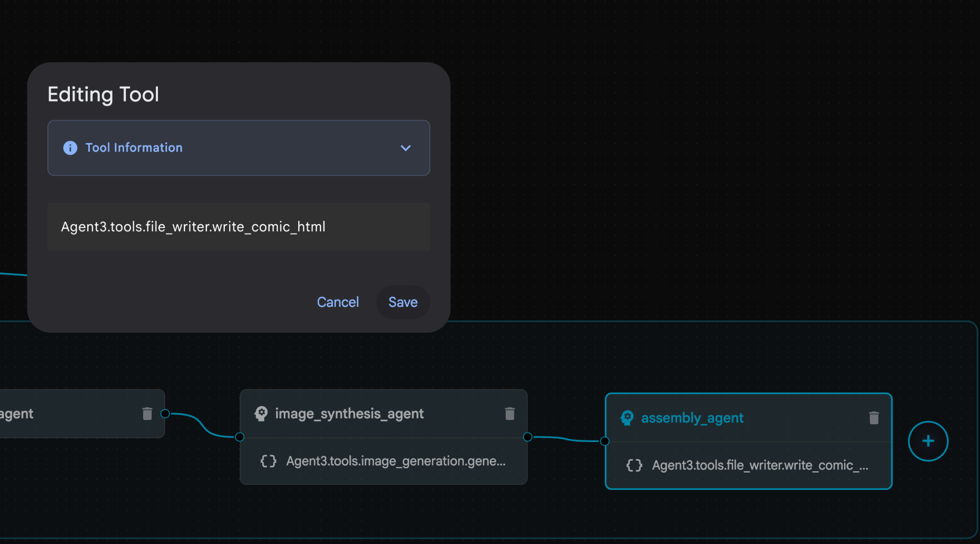
Task: Expand the Tool Information panel chevron
Action: pyautogui.click(x=405, y=148)
